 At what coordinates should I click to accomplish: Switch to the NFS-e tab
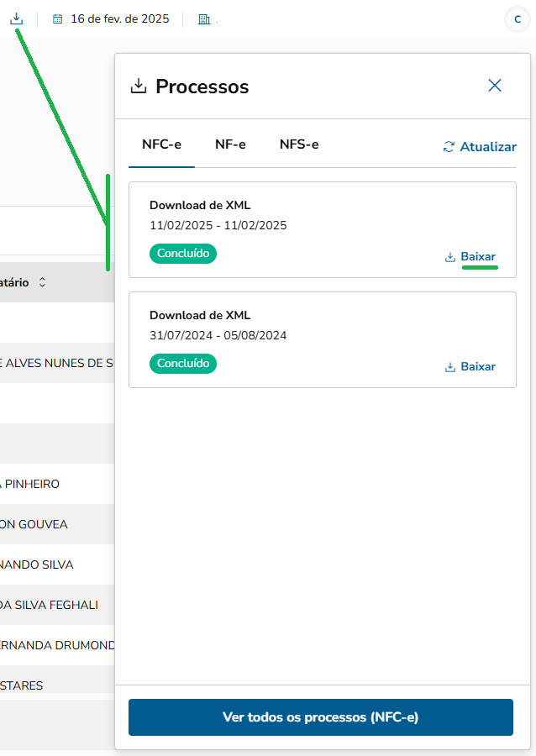coord(299,144)
